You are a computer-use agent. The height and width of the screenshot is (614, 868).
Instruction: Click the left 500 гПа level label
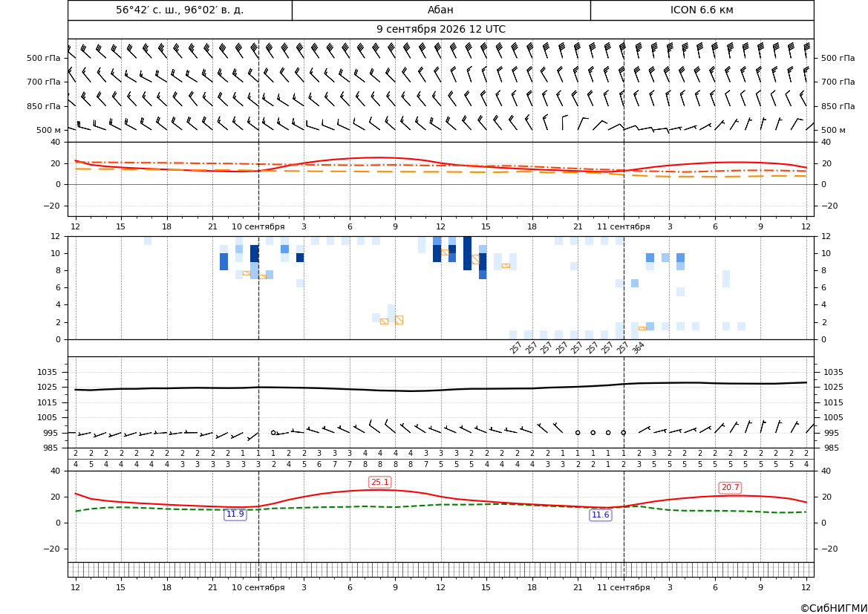coord(44,58)
